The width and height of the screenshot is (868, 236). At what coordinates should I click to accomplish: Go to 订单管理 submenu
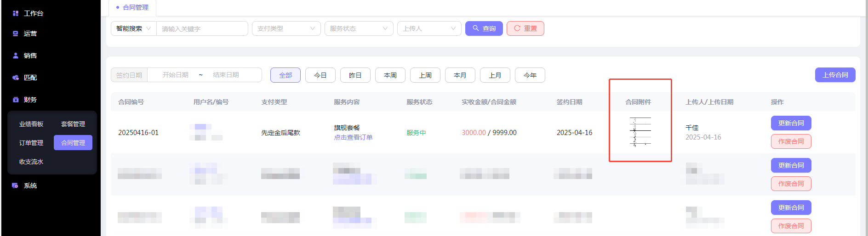tap(31, 143)
